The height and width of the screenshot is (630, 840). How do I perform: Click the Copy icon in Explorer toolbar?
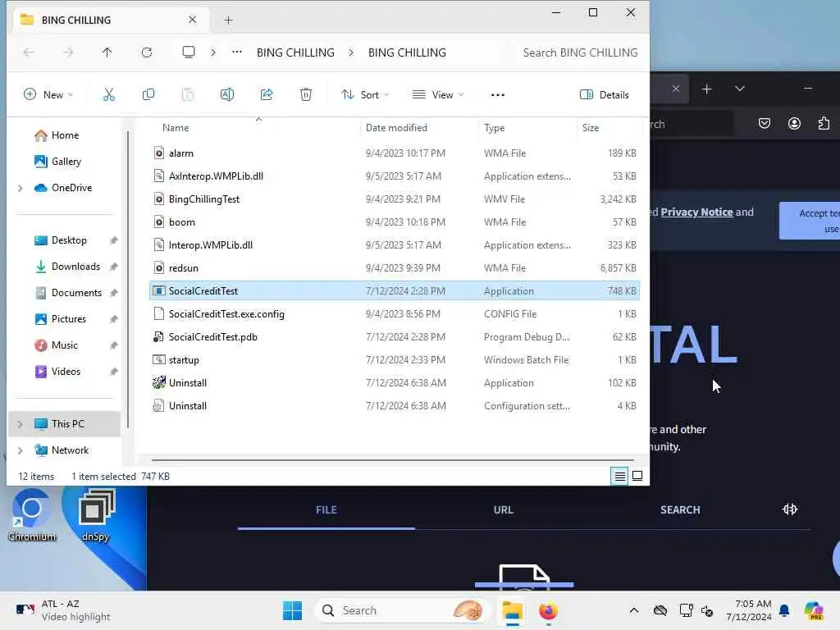point(148,95)
